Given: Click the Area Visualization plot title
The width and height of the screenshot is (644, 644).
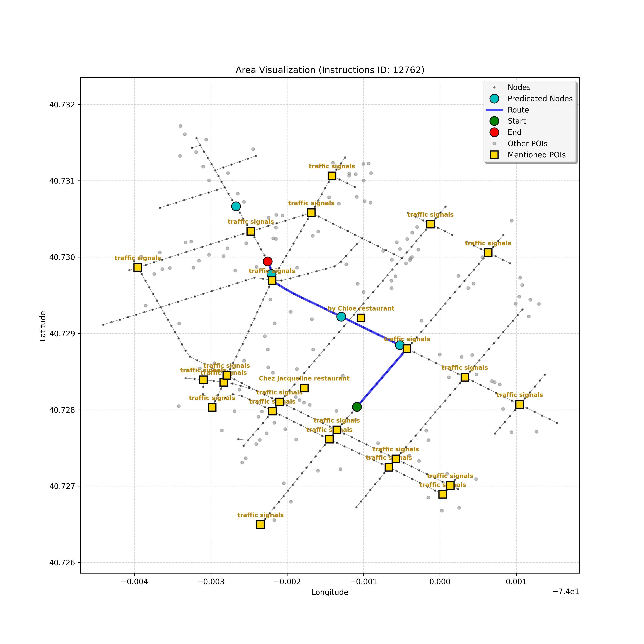Looking at the screenshot, I should pyautogui.click(x=330, y=70).
